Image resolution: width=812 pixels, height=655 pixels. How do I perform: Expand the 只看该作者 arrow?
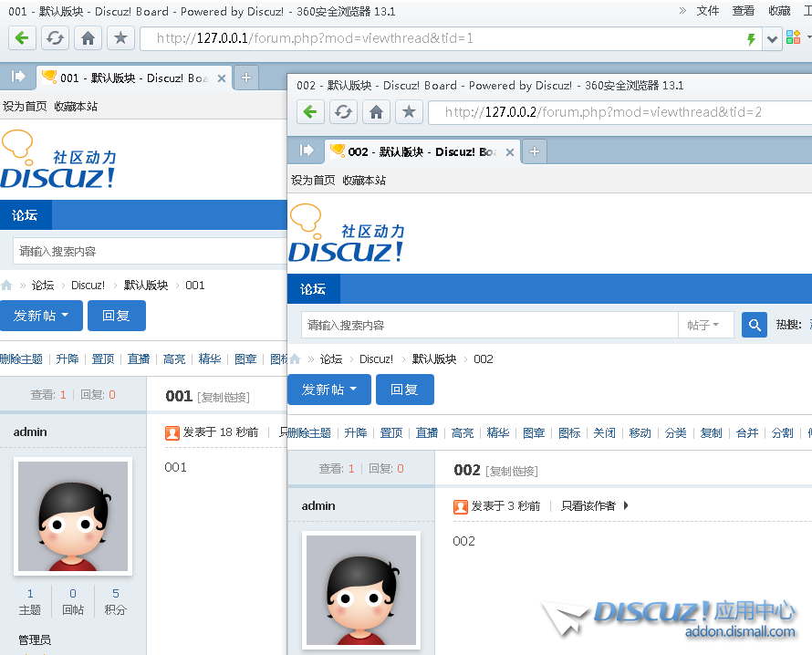tap(626, 505)
